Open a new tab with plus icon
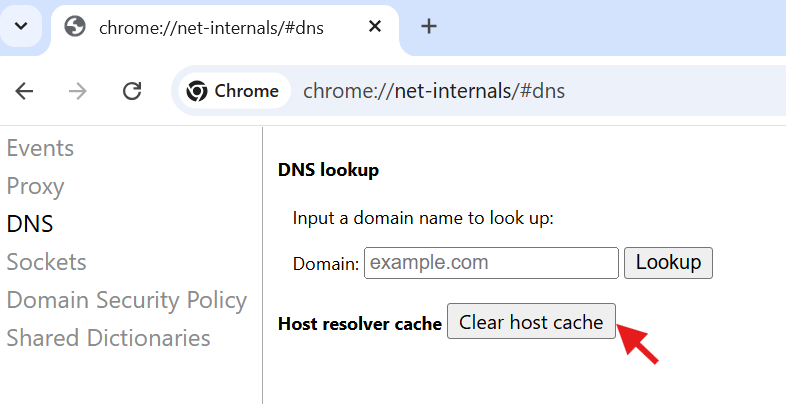The width and height of the screenshot is (786, 404). click(x=429, y=27)
